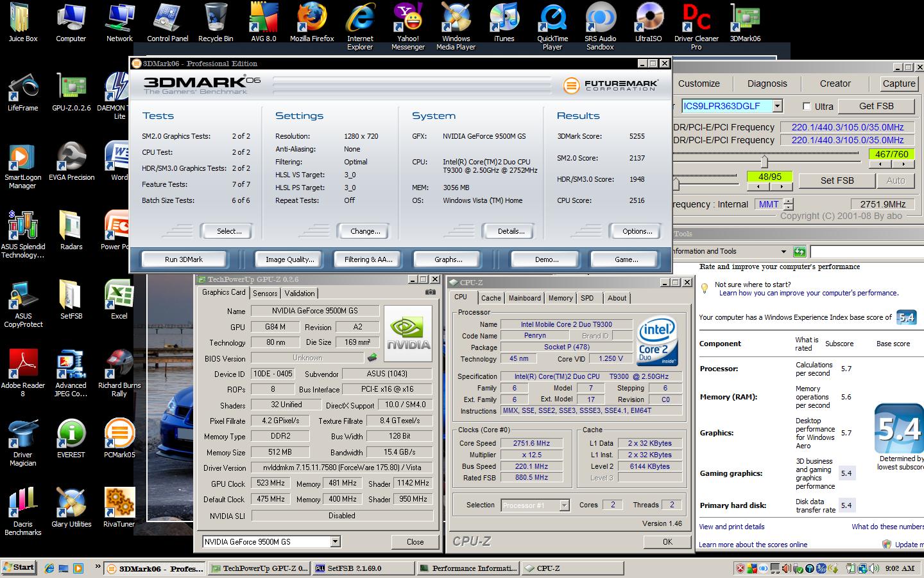Open SmartLogon Manager icon
The height and width of the screenshot is (578, 924).
(x=22, y=165)
